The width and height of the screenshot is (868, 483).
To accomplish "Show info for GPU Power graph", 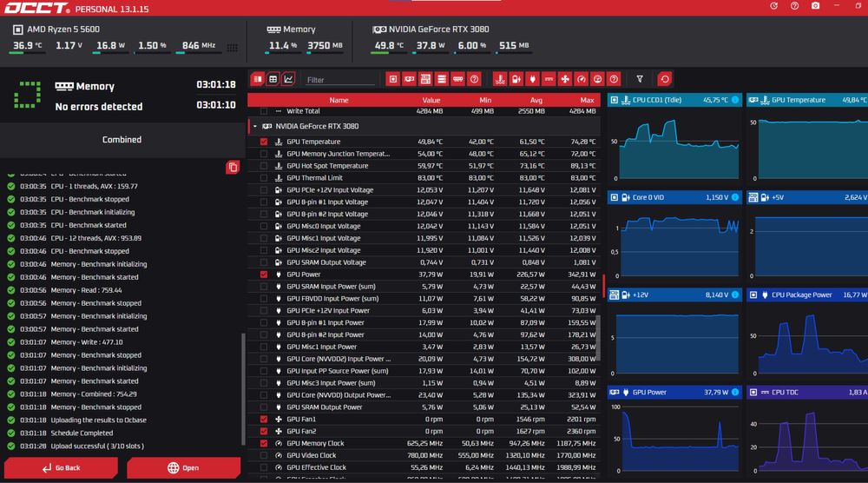I will [x=734, y=392].
